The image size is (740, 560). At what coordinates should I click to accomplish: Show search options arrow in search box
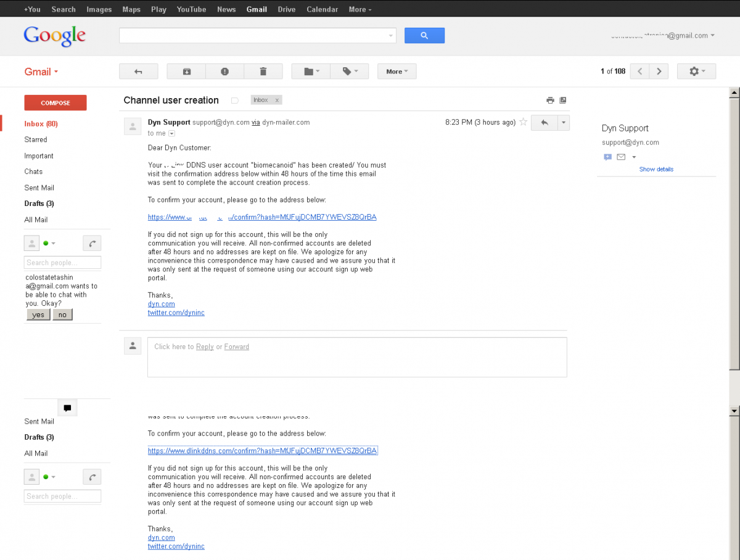pos(391,36)
